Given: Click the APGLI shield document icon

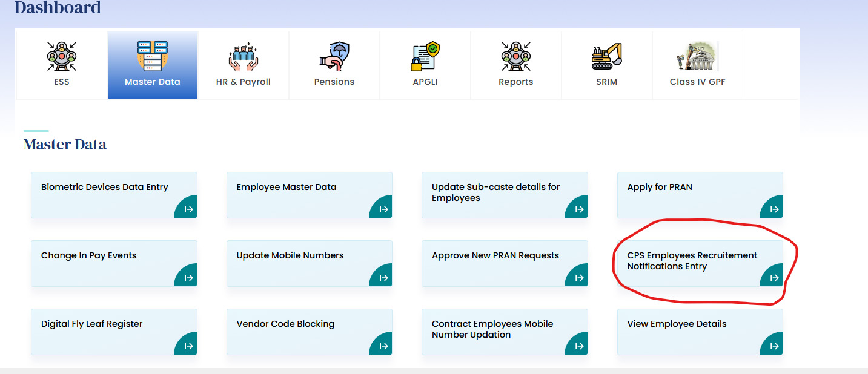Looking at the screenshot, I should coord(425,56).
